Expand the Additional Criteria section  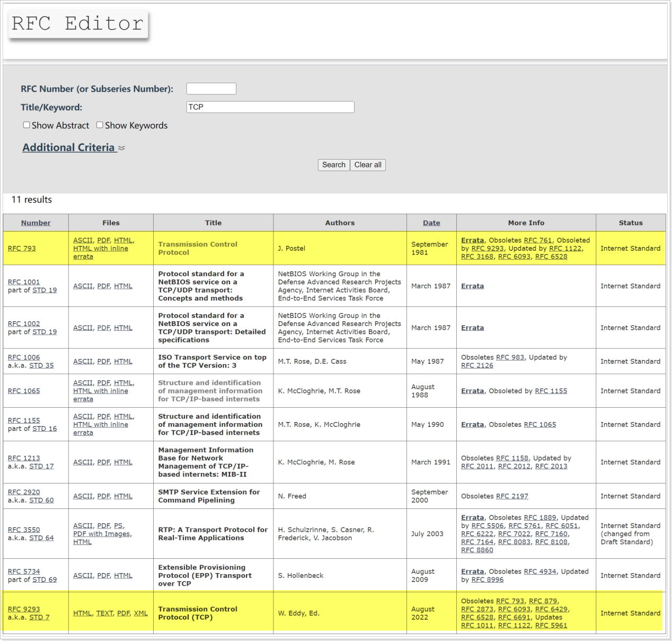pos(74,147)
